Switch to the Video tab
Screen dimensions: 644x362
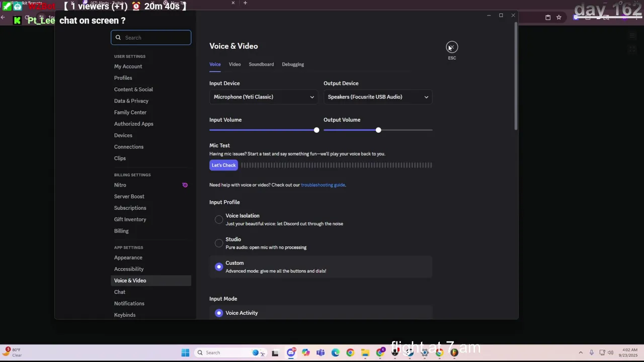coord(234,64)
